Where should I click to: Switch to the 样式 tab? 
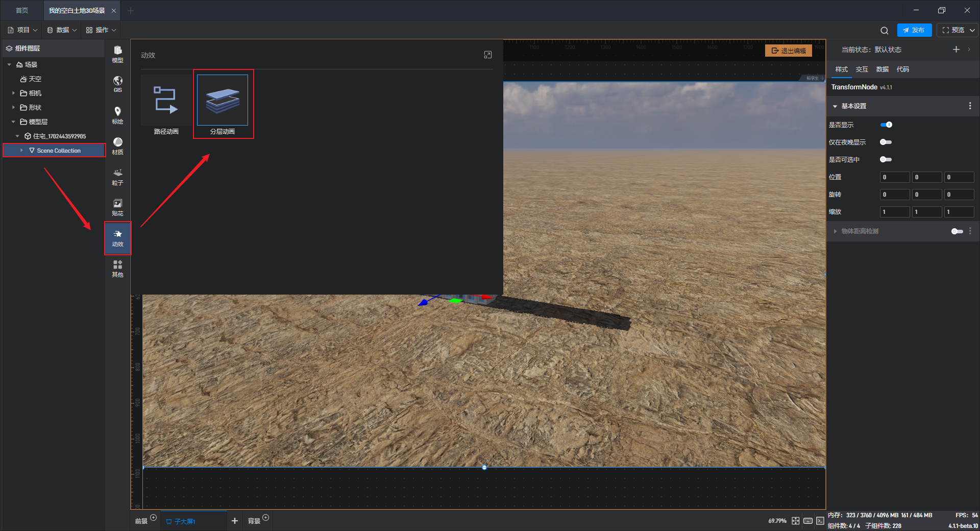[x=842, y=69]
